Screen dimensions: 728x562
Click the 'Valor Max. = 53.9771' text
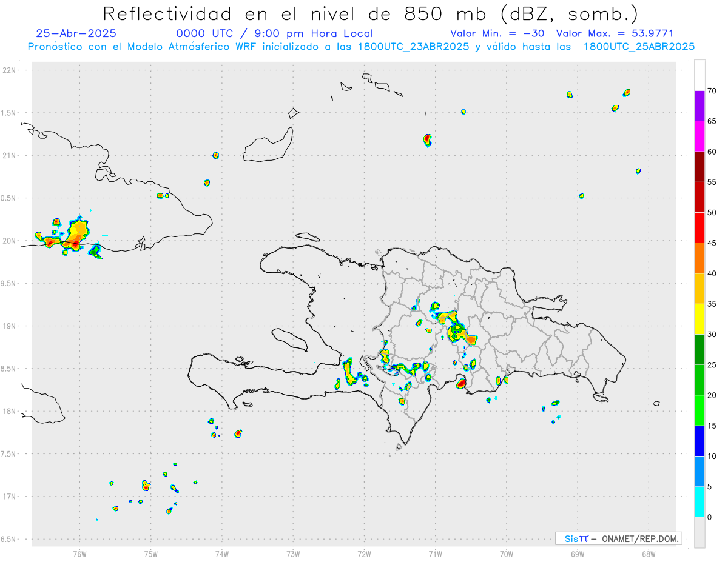point(615,33)
